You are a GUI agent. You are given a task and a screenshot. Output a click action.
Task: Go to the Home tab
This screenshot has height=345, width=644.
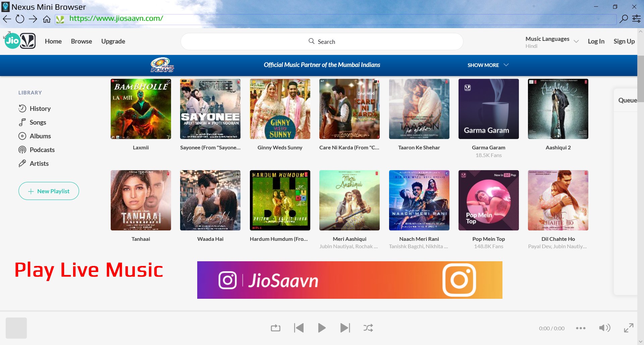point(53,41)
